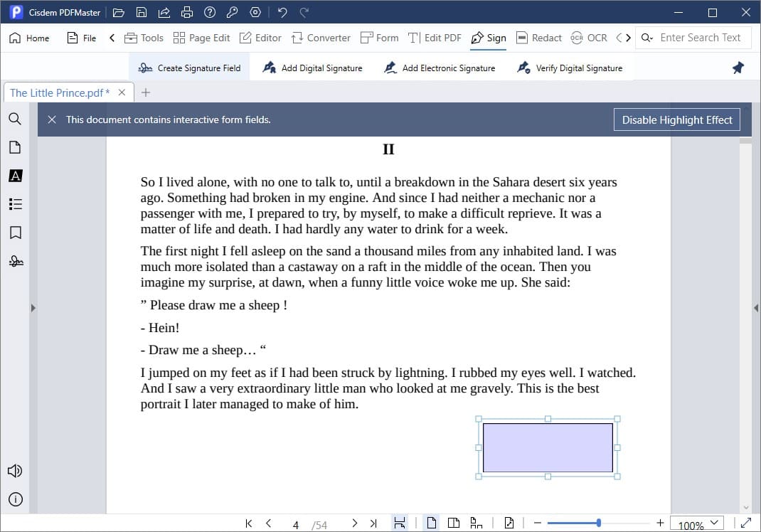Open the File menu
The image size is (761, 532).
pyautogui.click(x=82, y=38)
